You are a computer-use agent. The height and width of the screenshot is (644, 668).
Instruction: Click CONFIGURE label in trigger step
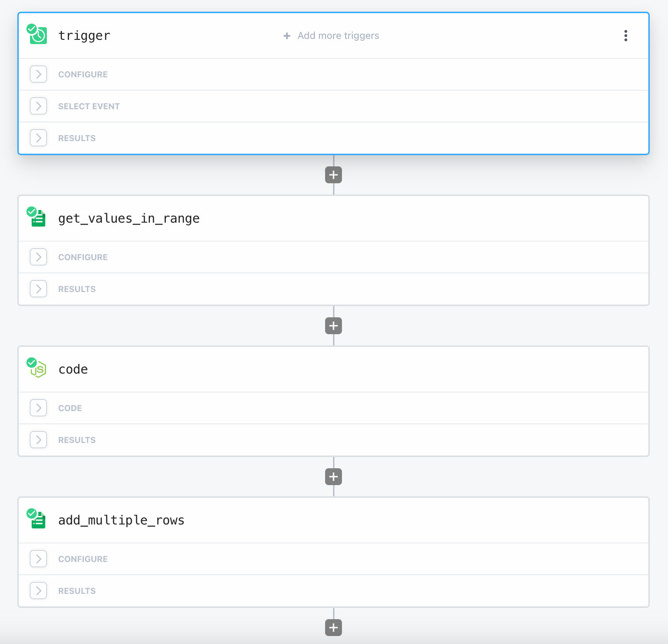pyautogui.click(x=83, y=75)
